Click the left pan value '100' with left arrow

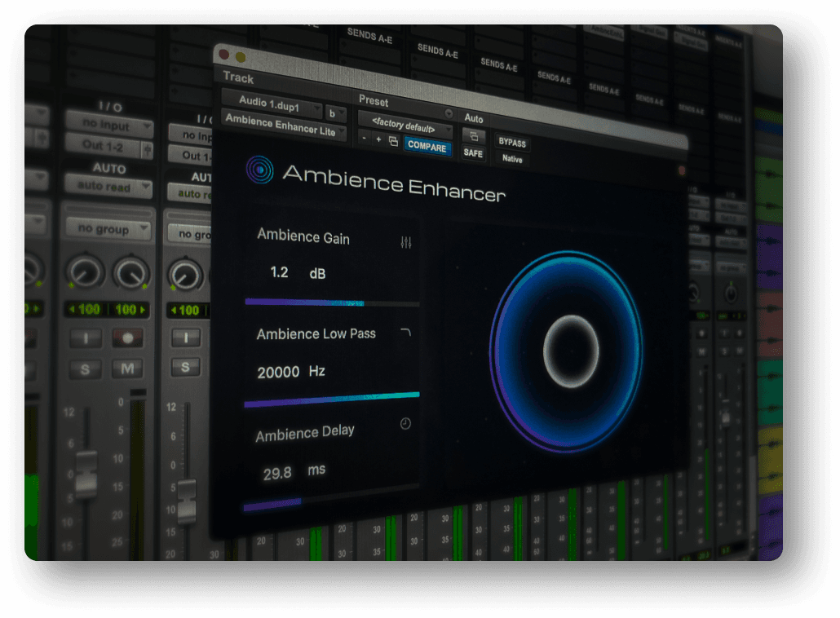tap(85, 310)
